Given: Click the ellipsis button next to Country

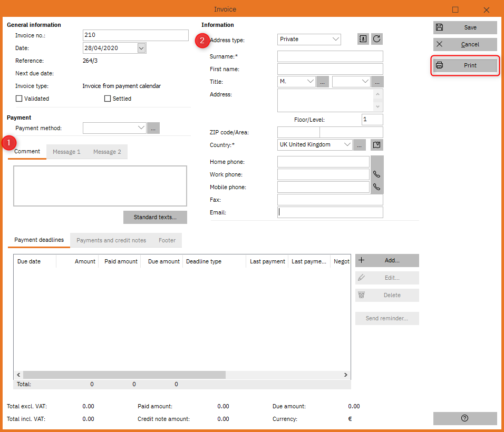Looking at the screenshot, I should (x=360, y=145).
